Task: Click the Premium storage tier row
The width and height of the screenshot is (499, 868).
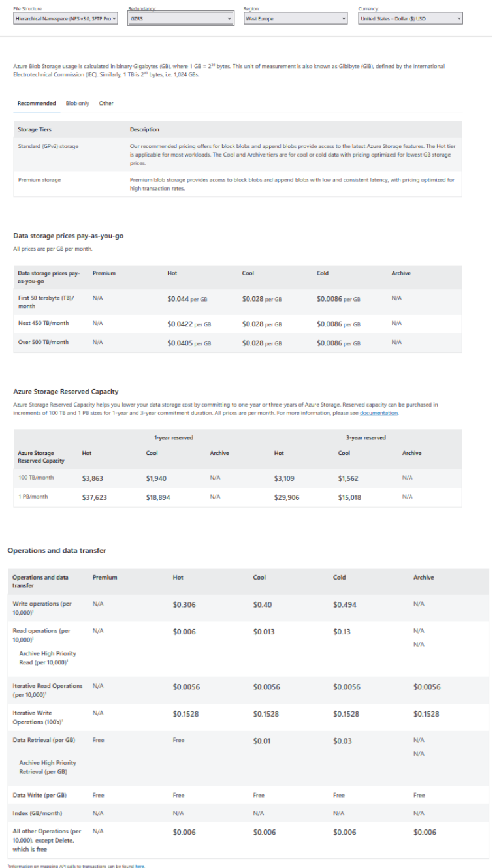Action: click(39, 180)
